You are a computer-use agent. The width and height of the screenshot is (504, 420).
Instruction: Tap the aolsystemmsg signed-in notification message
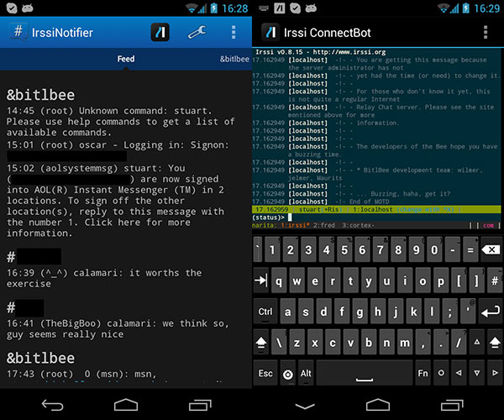(115, 201)
